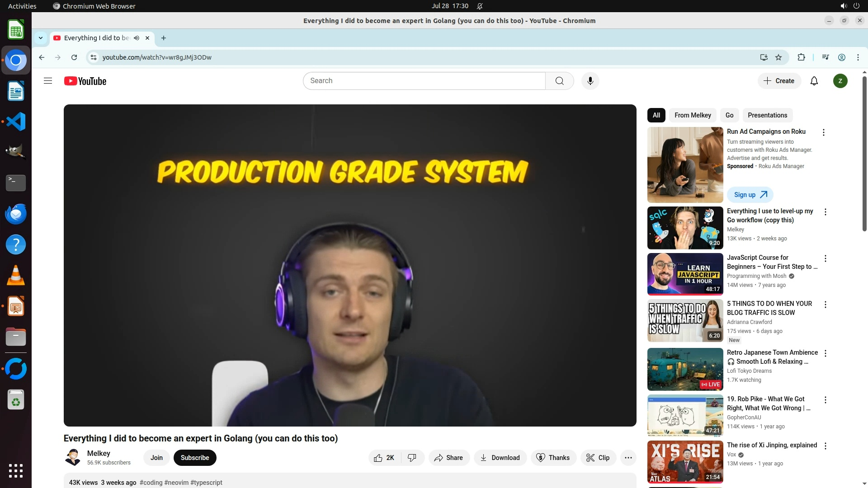Mute the tab audio speaker icon
Viewport: 868px width, 488px height.
[x=137, y=38]
